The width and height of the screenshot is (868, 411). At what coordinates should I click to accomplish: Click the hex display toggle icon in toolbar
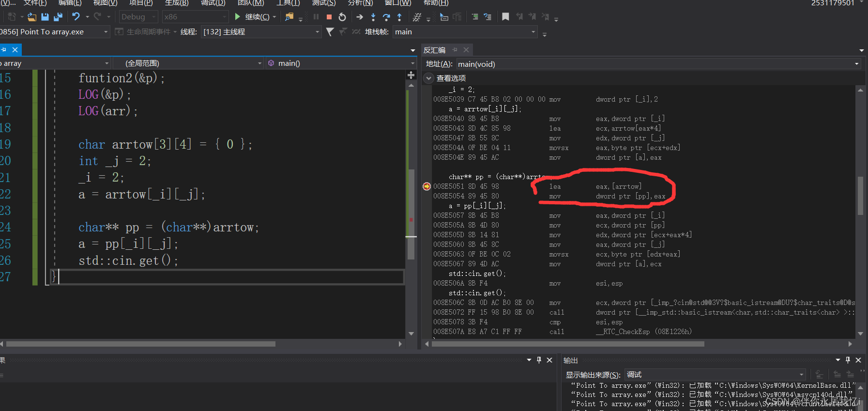(x=417, y=17)
